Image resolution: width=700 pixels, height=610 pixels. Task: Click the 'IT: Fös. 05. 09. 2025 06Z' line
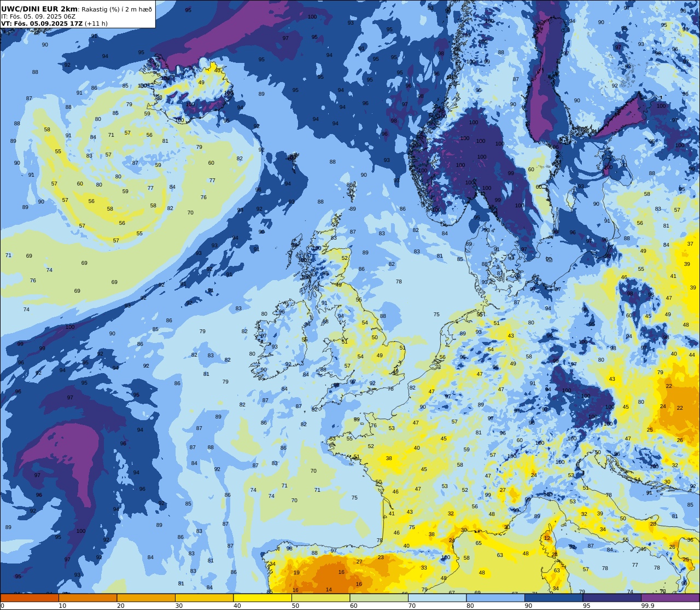38,16
